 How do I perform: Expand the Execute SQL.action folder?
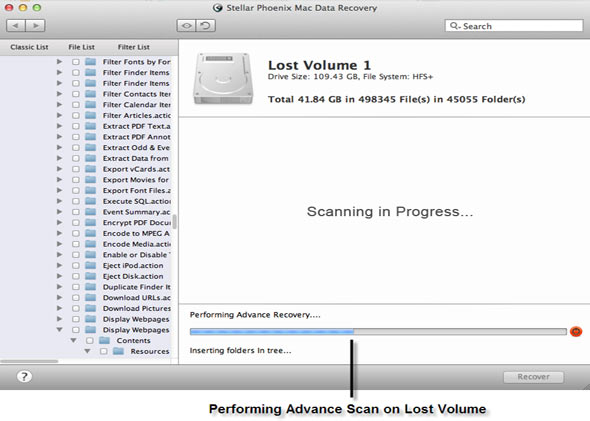click(x=59, y=201)
